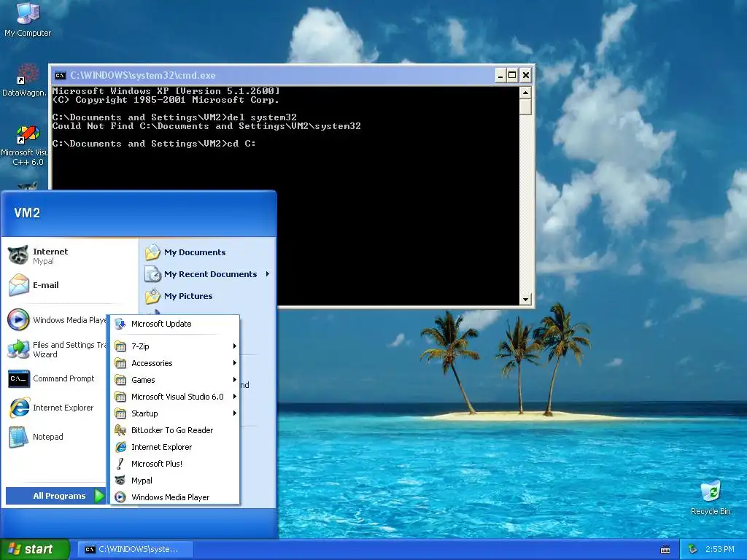Click the cmd.exe window title bar text
The height and width of the screenshot is (560, 747).
(142, 75)
